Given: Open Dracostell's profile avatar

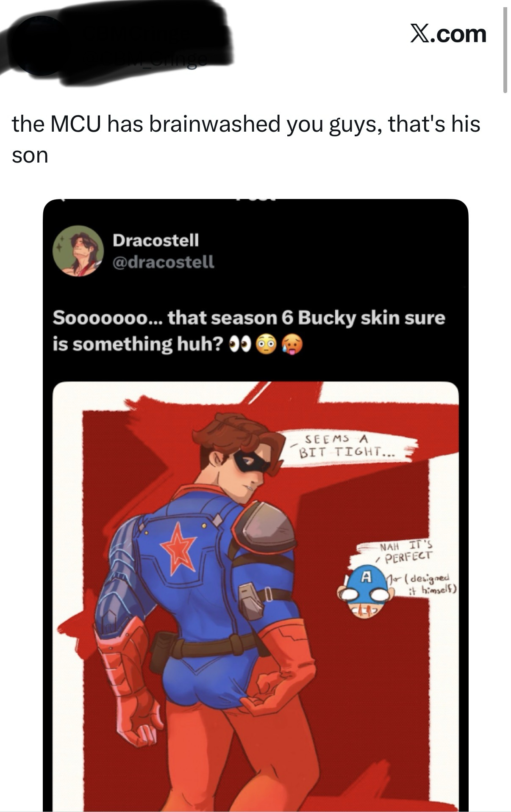Looking at the screenshot, I should tap(78, 251).
